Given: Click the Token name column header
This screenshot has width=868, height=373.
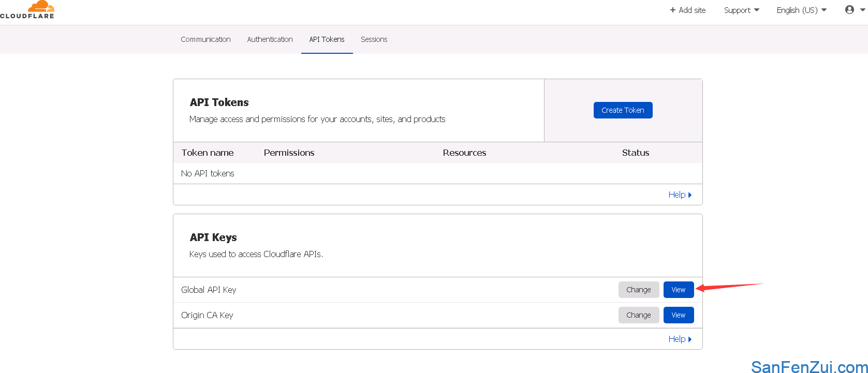Looking at the screenshot, I should tap(208, 153).
